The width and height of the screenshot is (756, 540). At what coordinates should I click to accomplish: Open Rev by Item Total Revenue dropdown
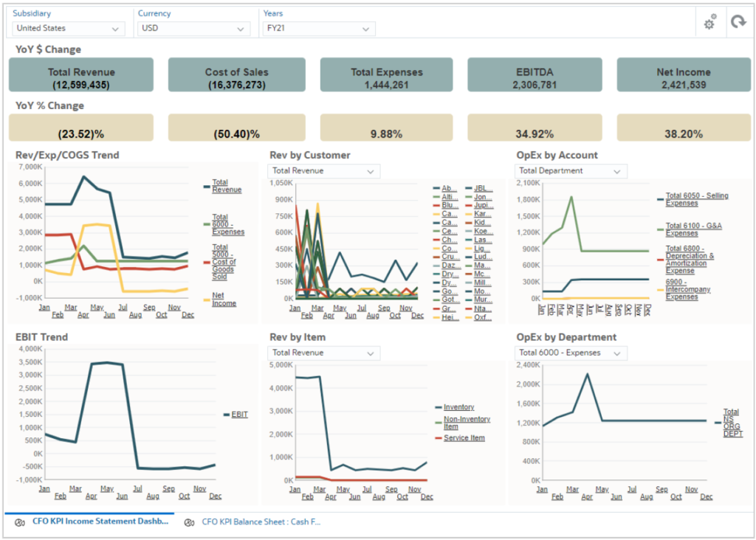point(323,353)
